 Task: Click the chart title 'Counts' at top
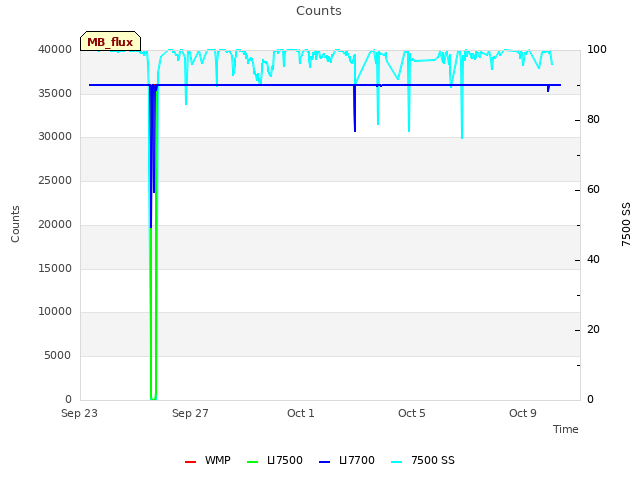319,11
